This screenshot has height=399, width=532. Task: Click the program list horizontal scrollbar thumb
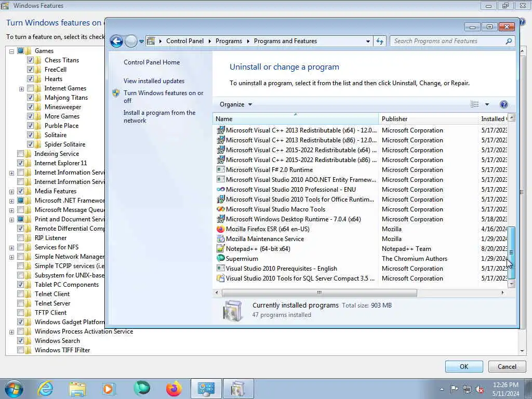319,292
